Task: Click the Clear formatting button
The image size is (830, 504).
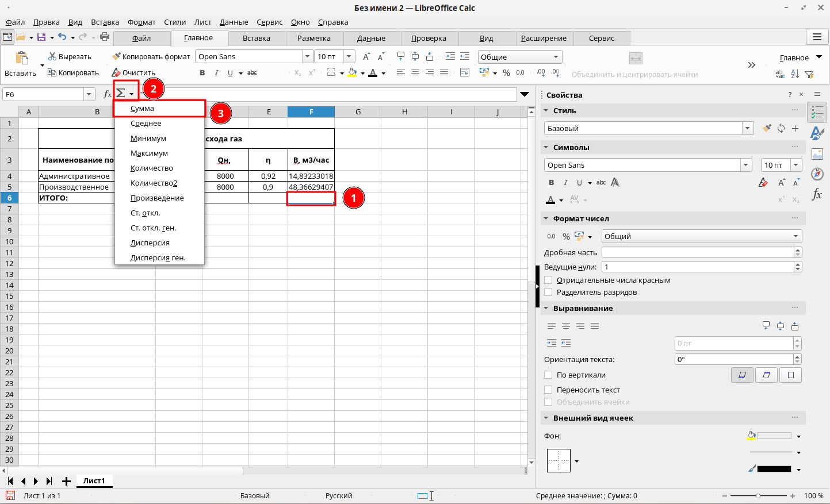Action: point(133,73)
